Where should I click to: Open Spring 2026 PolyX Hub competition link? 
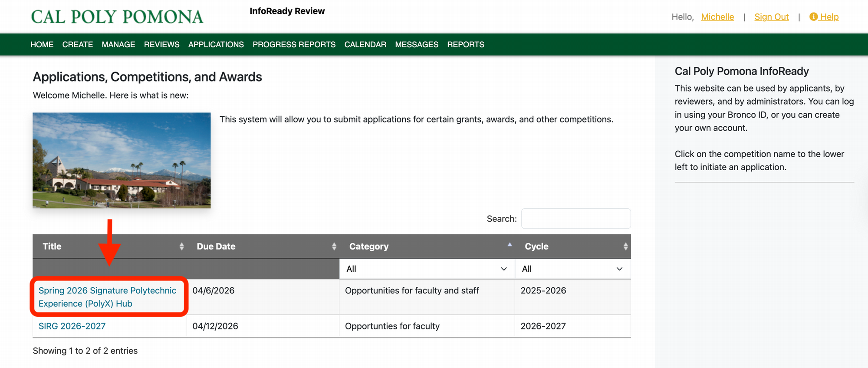[x=107, y=297]
